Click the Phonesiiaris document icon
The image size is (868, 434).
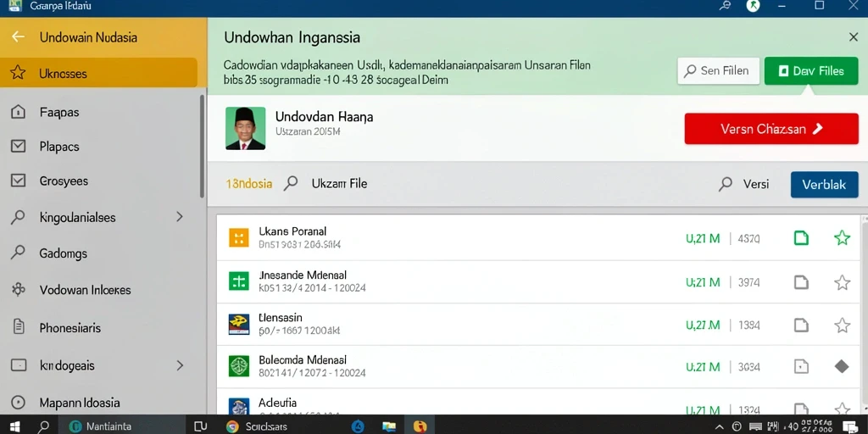point(19,328)
